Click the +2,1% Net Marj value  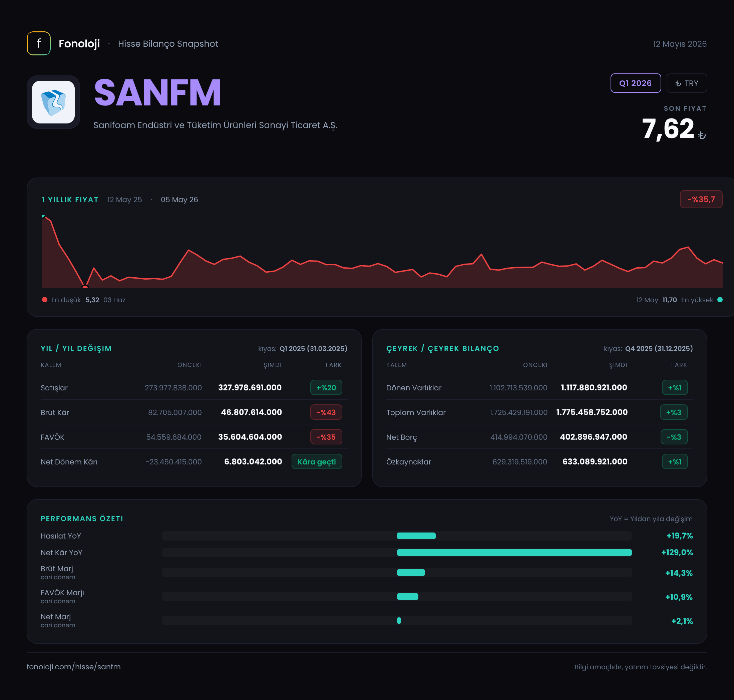tap(682, 621)
